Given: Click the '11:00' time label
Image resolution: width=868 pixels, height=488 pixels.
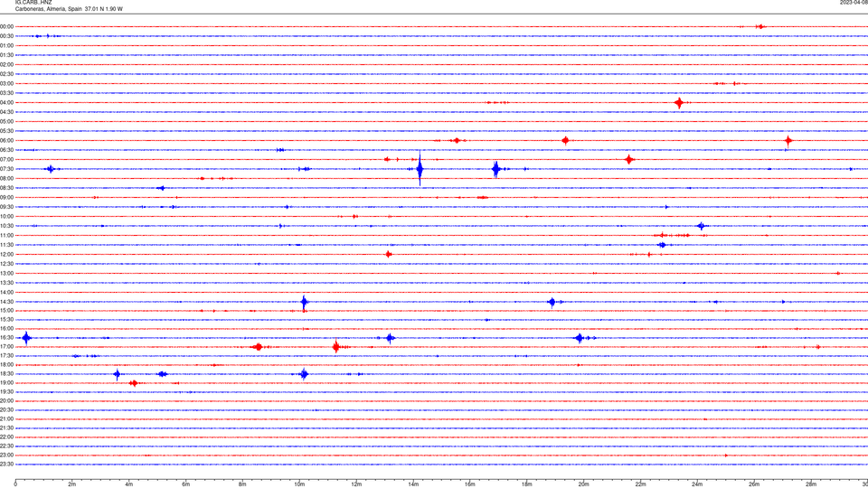Looking at the screenshot, I should [x=6, y=235].
